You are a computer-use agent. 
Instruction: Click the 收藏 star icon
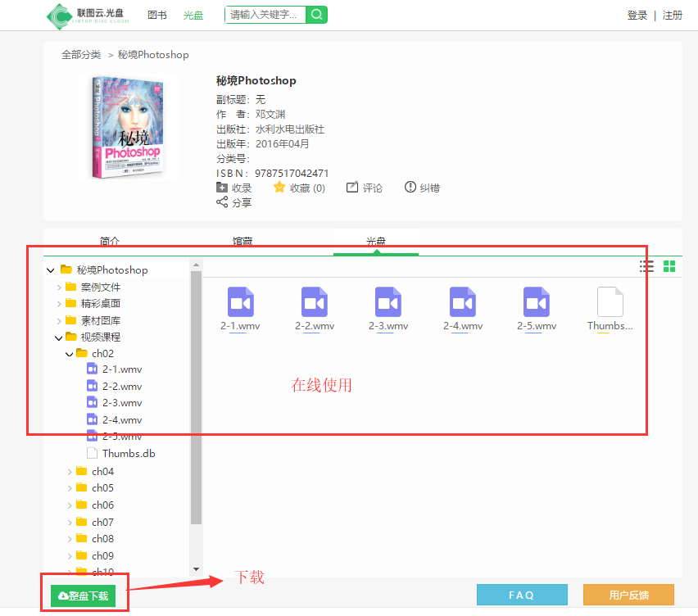279,188
